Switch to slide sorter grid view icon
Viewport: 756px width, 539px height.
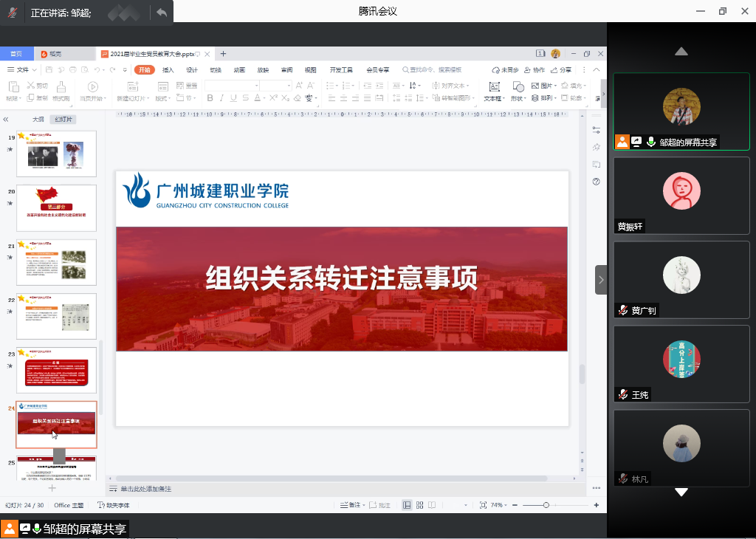pos(420,505)
